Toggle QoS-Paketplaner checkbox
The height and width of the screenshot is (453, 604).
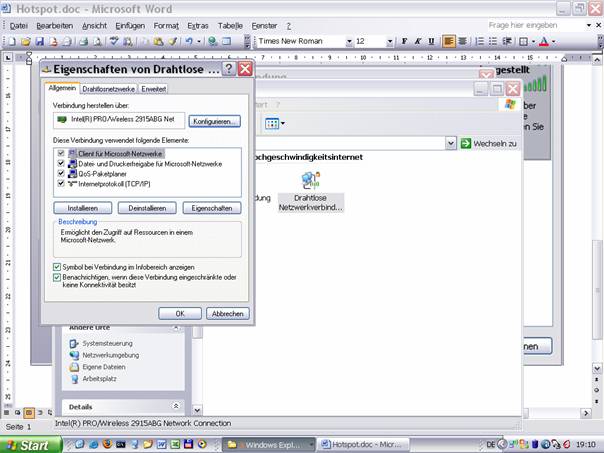point(61,173)
